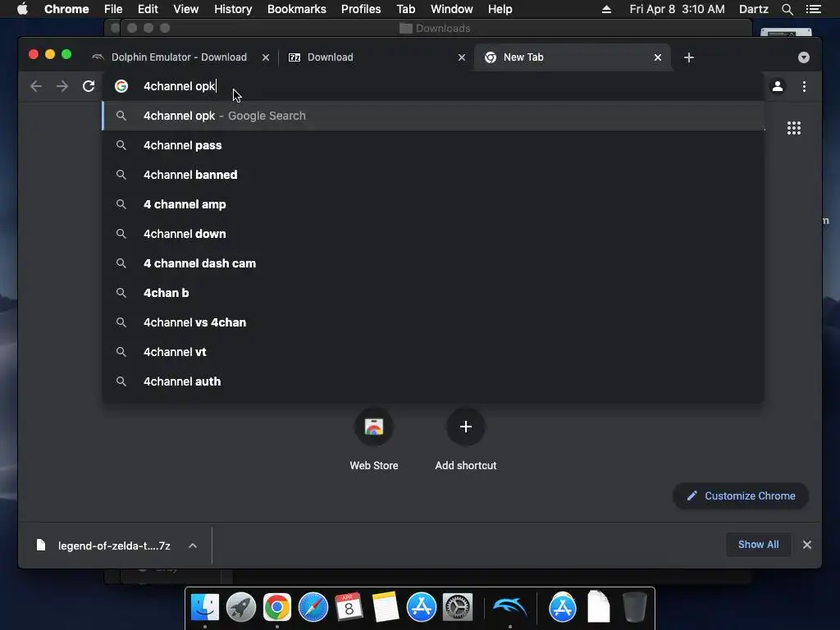Open the Tab menu
The image size is (840, 630).
coord(406,9)
